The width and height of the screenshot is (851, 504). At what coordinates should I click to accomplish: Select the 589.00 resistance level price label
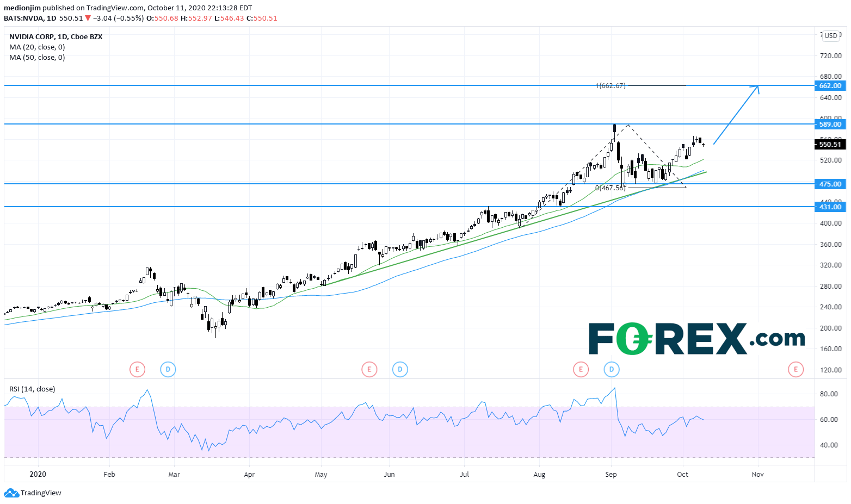(830, 124)
